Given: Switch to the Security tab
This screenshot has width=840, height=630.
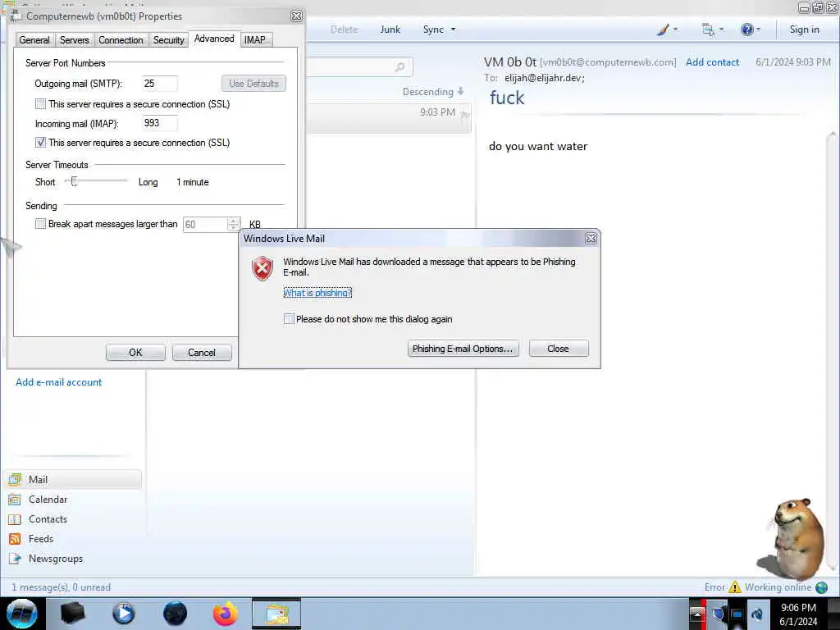Looking at the screenshot, I should click(x=168, y=39).
